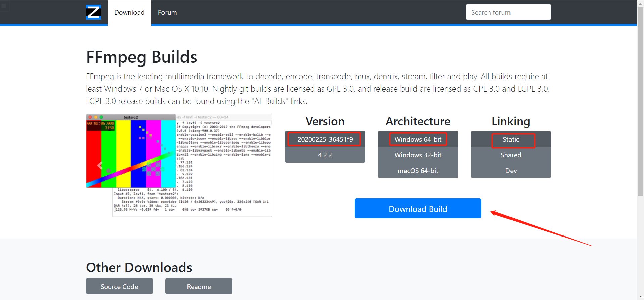The image size is (644, 300).
Task: Click the page vertical scrollbar thumb
Action: pos(640,102)
